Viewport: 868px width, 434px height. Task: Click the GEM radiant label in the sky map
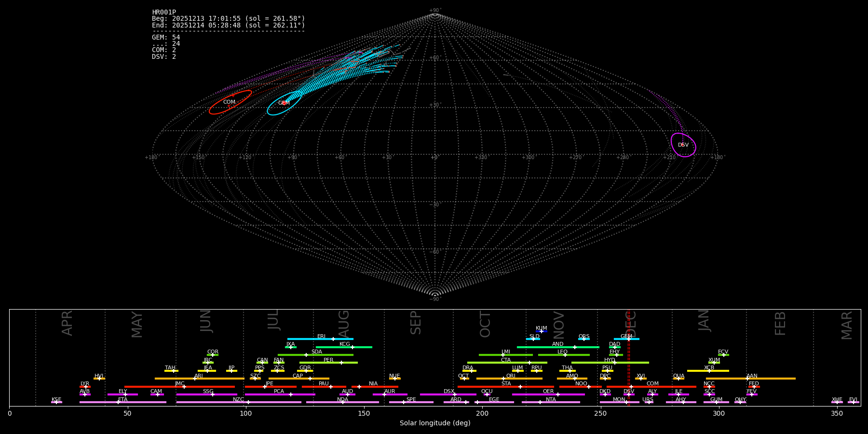click(x=284, y=103)
